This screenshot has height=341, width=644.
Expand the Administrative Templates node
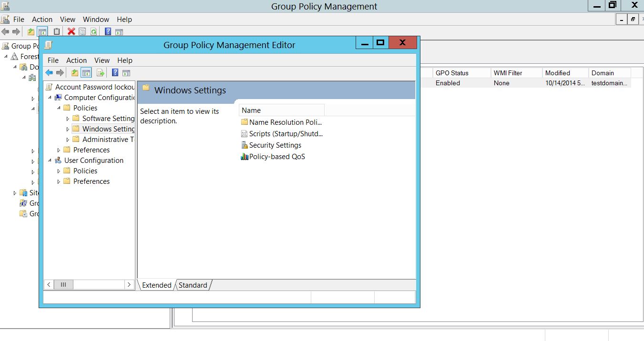(x=68, y=140)
